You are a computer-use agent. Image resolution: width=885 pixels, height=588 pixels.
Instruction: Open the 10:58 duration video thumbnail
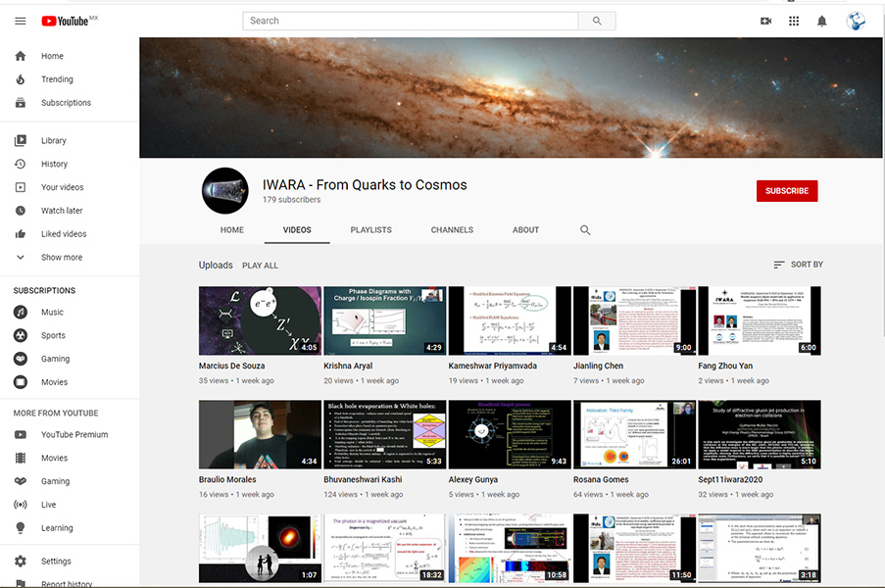(510, 548)
